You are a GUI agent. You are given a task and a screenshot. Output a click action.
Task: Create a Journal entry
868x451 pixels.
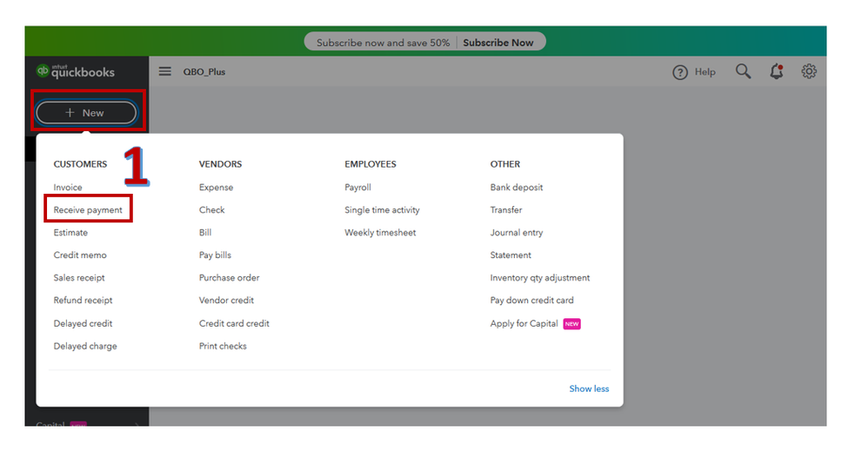point(517,232)
